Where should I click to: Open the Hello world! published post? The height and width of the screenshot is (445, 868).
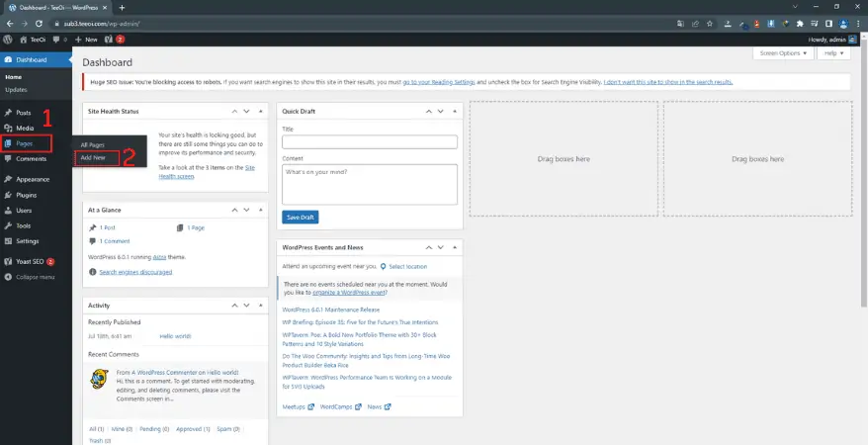[175, 336]
